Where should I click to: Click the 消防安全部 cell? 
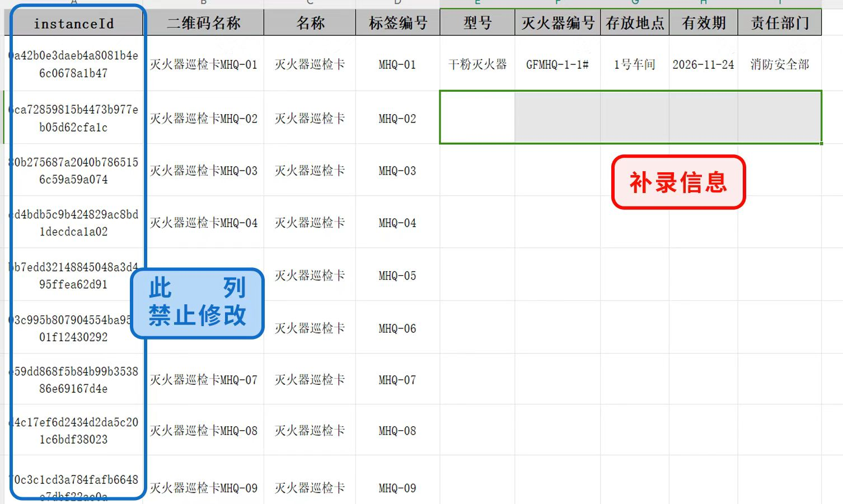[x=779, y=64]
